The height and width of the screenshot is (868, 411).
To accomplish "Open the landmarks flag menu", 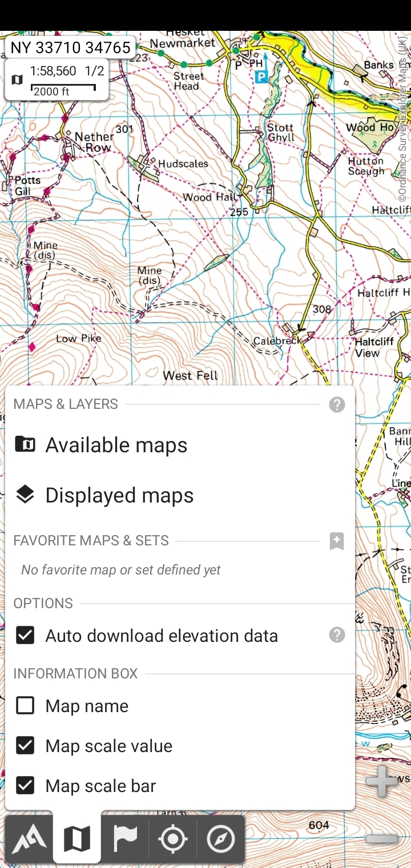I will tap(125, 839).
